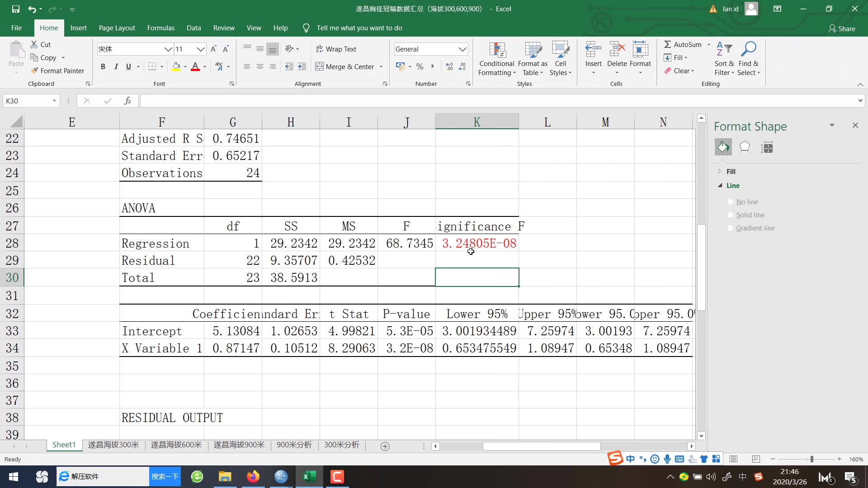Open the font name dropdown
Screen dimensions: 868x488
[168, 49]
